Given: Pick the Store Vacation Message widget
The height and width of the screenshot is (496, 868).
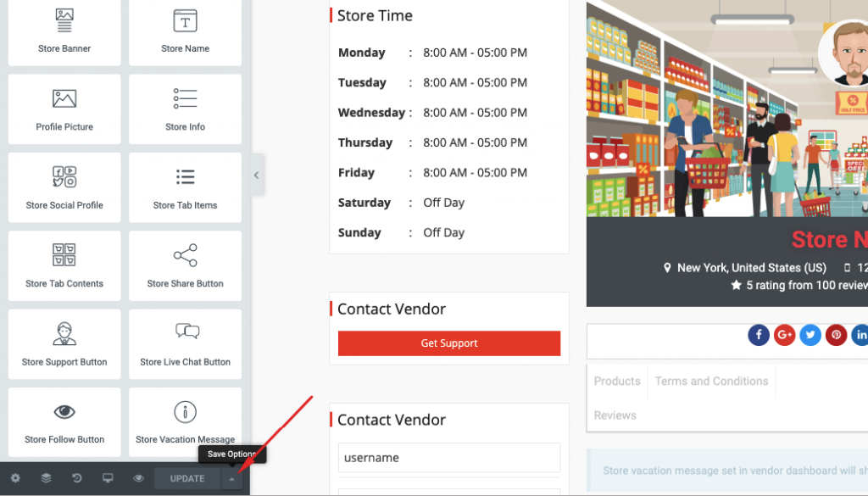Looking at the screenshot, I should tap(185, 422).
